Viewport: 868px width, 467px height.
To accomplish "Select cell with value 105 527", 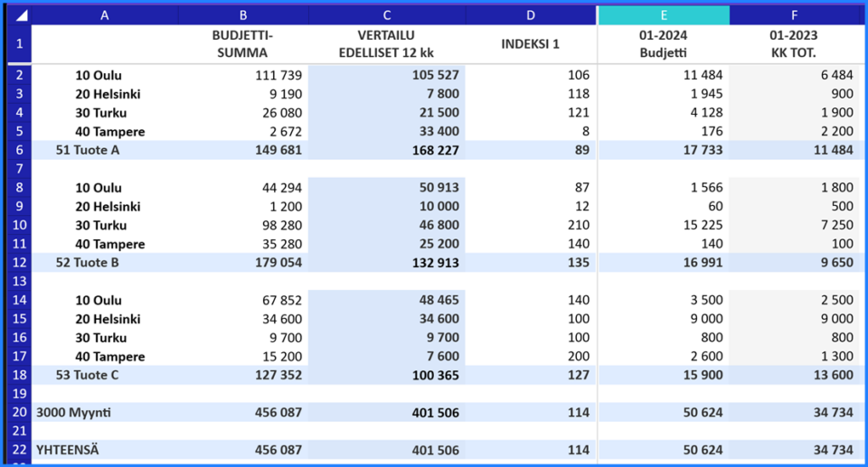I will 387,75.
